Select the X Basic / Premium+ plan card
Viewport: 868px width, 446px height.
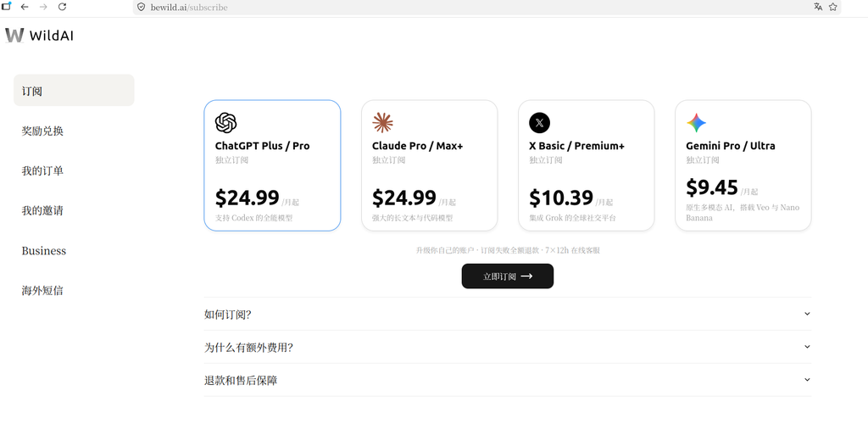(x=587, y=165)
